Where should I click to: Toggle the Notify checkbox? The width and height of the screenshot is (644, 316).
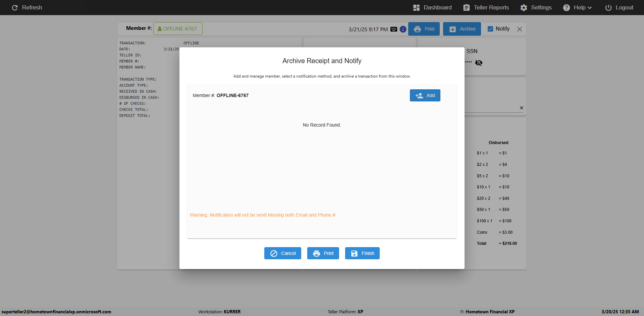click(x=490, y=29)
